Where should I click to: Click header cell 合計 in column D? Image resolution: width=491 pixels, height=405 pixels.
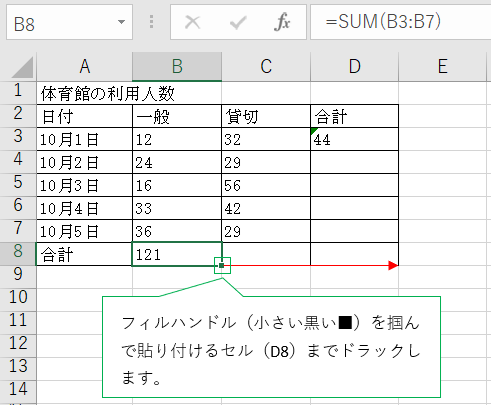355,116
